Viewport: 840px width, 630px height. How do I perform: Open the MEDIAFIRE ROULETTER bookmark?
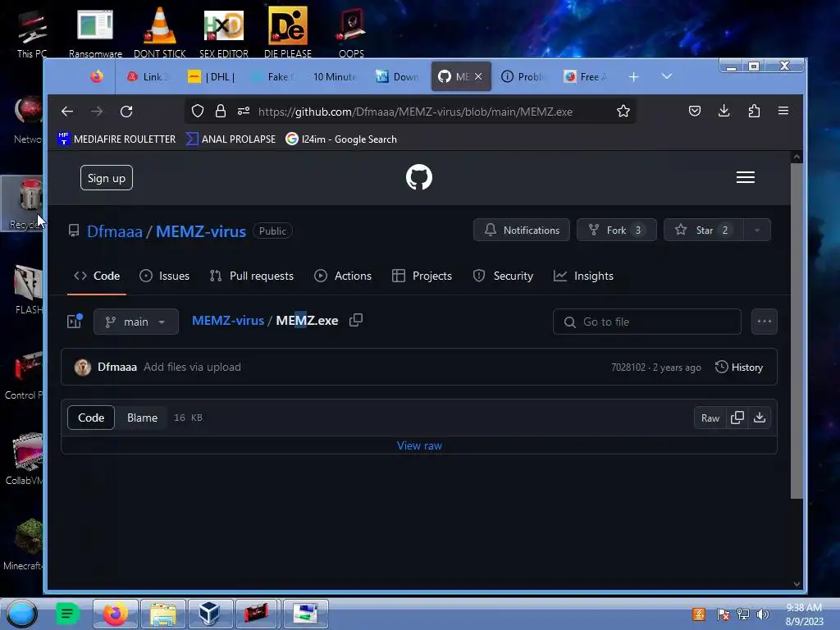coord(116,139)
